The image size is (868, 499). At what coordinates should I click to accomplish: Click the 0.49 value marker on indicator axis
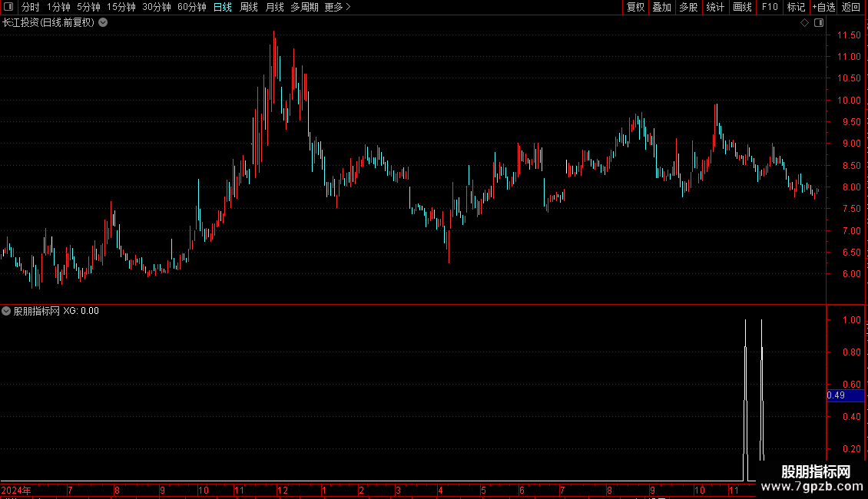click(845, 395)
